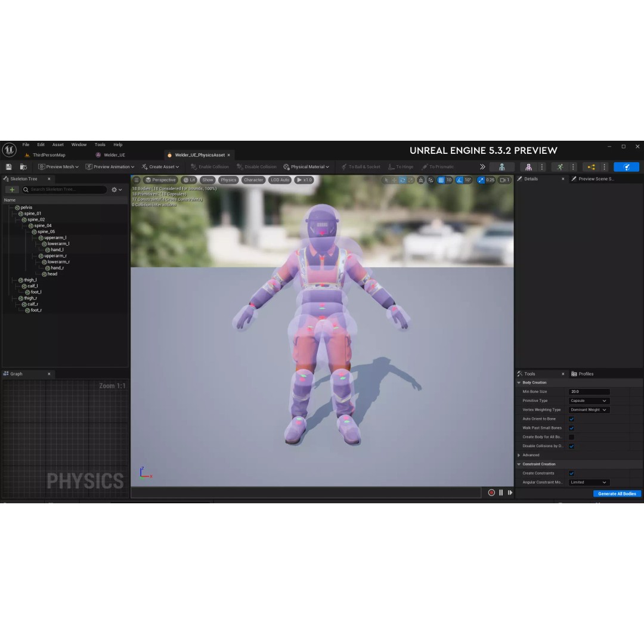Click the Unreal Engine logo icon
The image size is (644, 644).
(x=9, y=150)
